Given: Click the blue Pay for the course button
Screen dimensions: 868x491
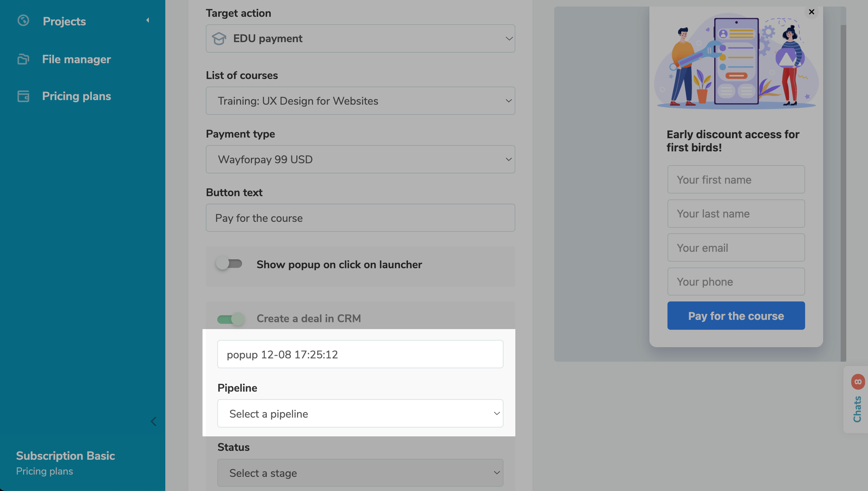Looking at the screenshot, I should pyautogui.click(x=736, y=316).
